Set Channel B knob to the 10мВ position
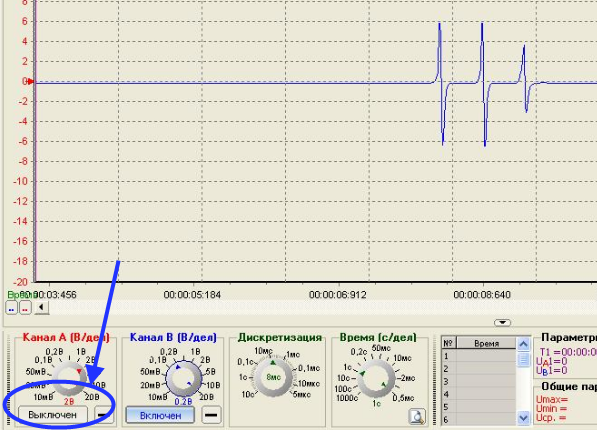Image resolution: width=597 pixels, height=430 pixels. point(157,397)
